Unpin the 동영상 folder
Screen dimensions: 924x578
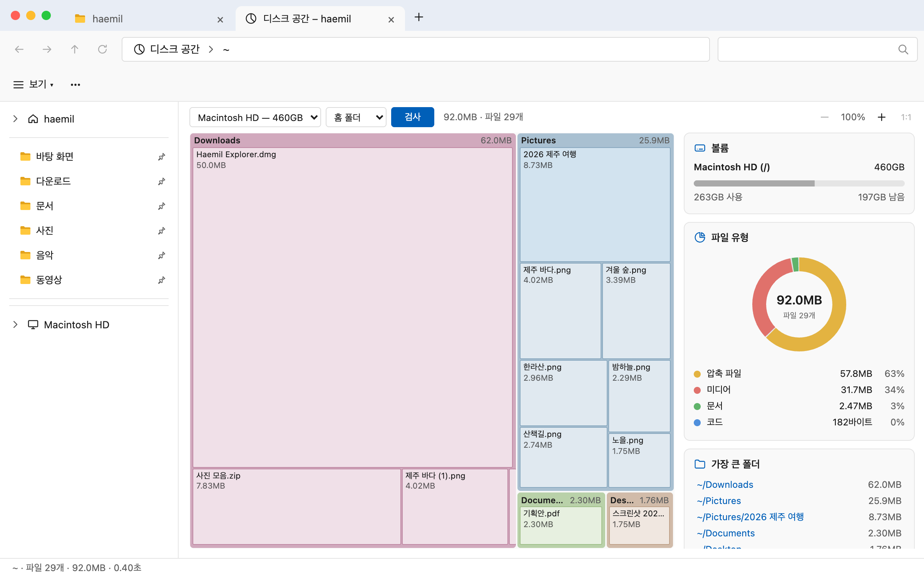coord(162,280)
